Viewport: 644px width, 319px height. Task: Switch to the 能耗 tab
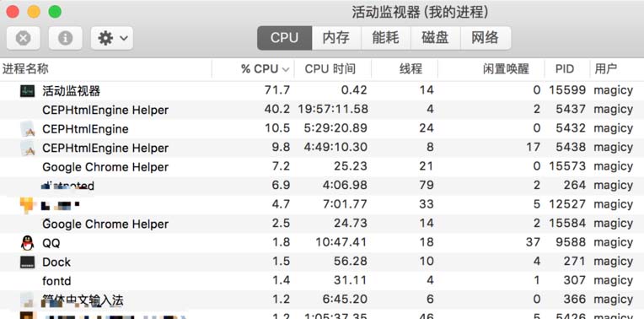click(x=386, y=38)
